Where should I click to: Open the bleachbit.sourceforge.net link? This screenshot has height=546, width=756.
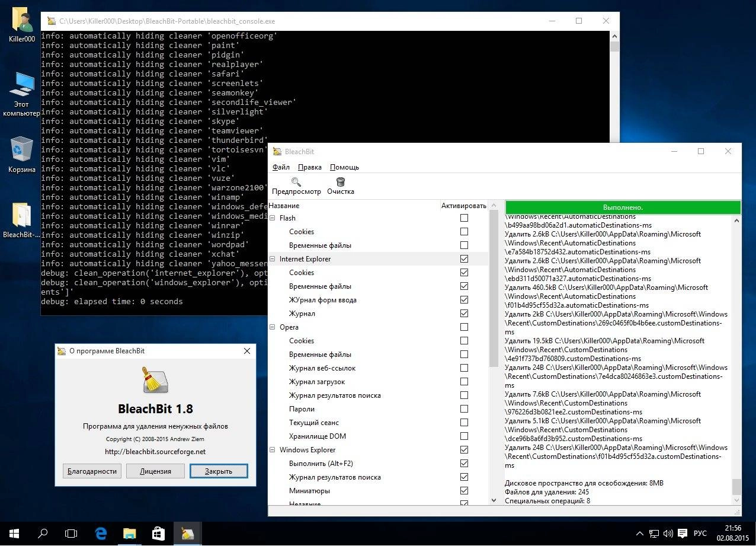(x=155, y=452)
